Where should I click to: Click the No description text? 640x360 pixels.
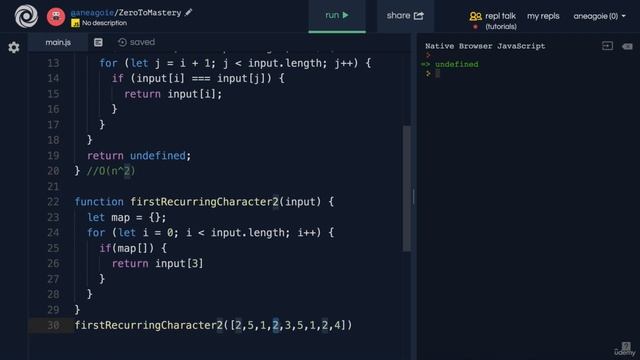(x=104, y=23)
